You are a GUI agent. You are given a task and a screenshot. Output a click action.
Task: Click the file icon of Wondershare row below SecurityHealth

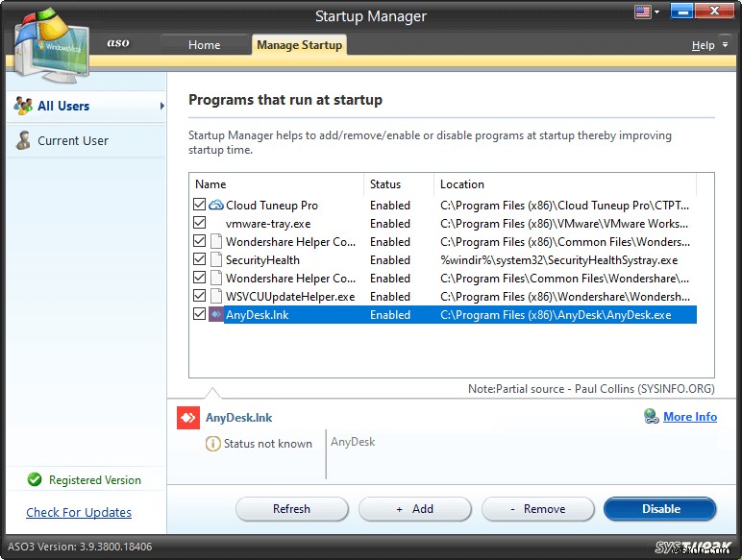pyautogui.click(x=216, y=278)
